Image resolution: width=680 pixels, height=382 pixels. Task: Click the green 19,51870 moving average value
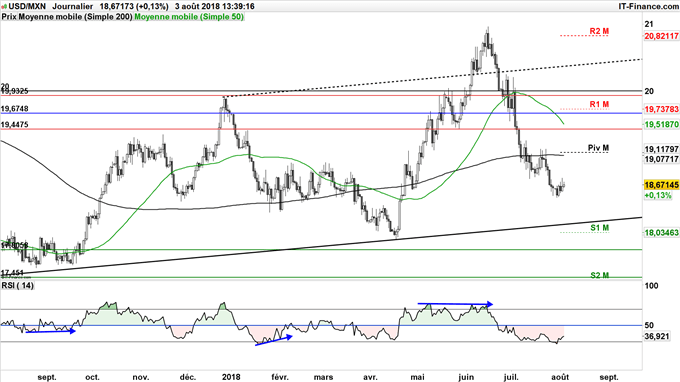tap(661, 124)
